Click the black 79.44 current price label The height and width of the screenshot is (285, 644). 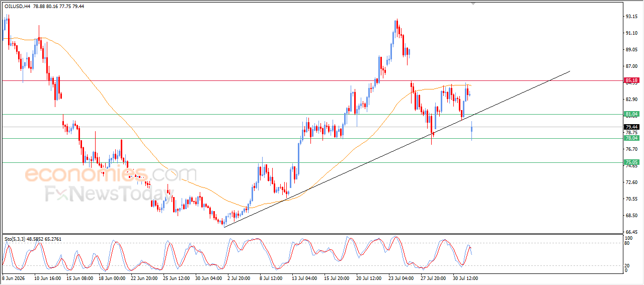point(631,127)
